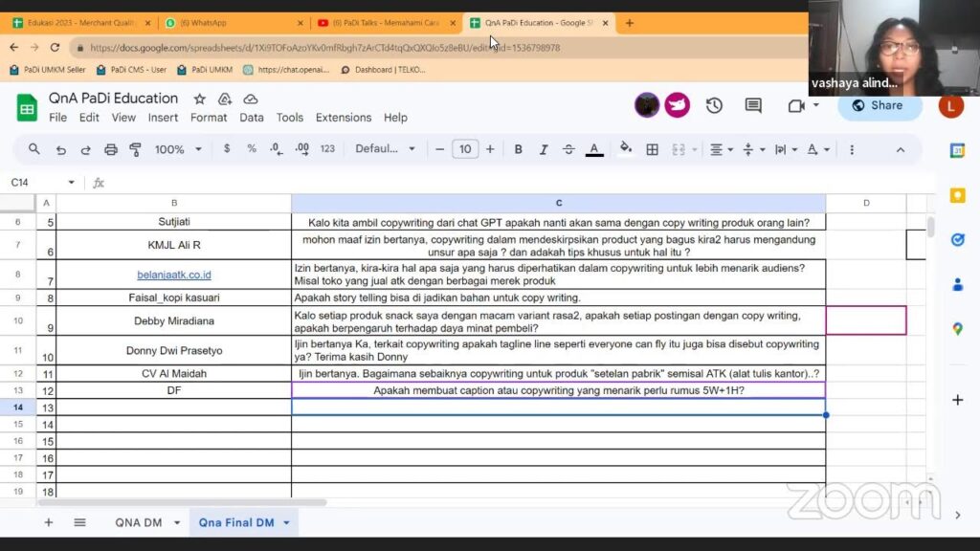This screenshot has height=551, width=980.
Task: Open the belanjaatk.co.id link
Action: click(x=173, y=275)
